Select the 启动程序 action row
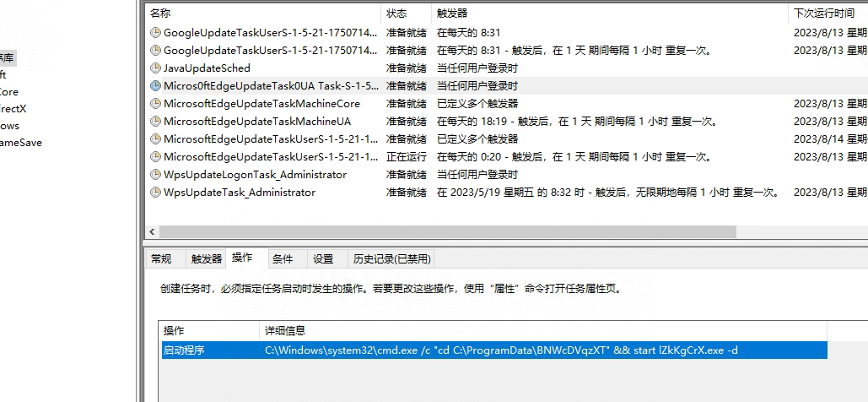This screenshot has width=868, height=402. click(494, 350)
